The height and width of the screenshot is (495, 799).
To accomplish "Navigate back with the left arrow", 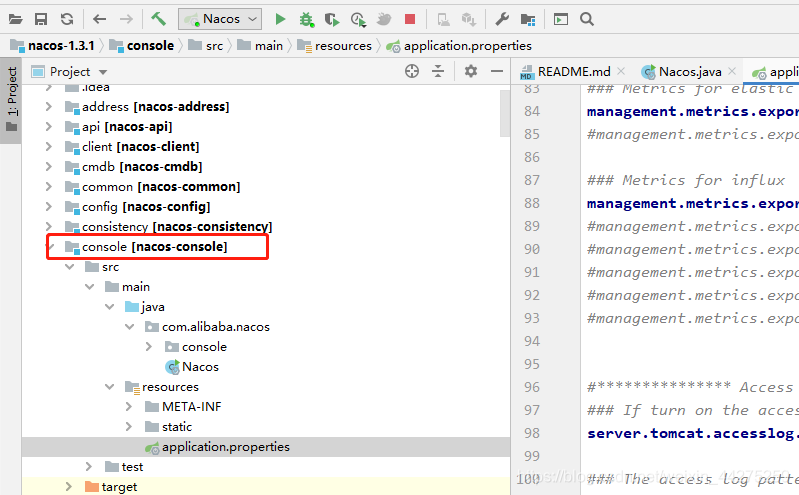I will click(x=99, y=19).
